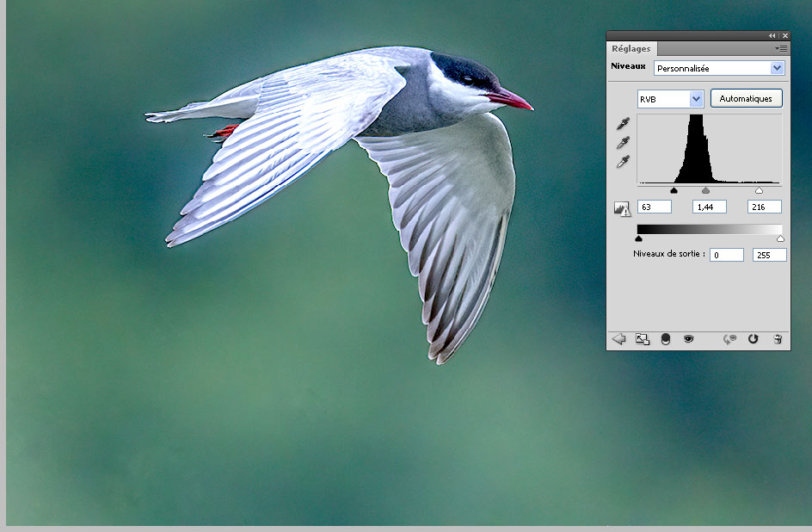This screenshot has height=532, width=812.
Task: Click the output gradient bar
Action: click(x=709, y=229)
